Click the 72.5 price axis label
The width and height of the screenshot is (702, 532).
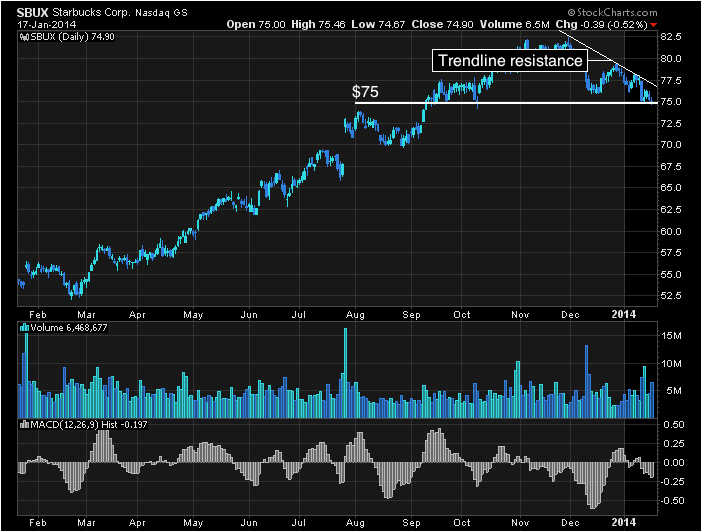click(x=671, y=123)
